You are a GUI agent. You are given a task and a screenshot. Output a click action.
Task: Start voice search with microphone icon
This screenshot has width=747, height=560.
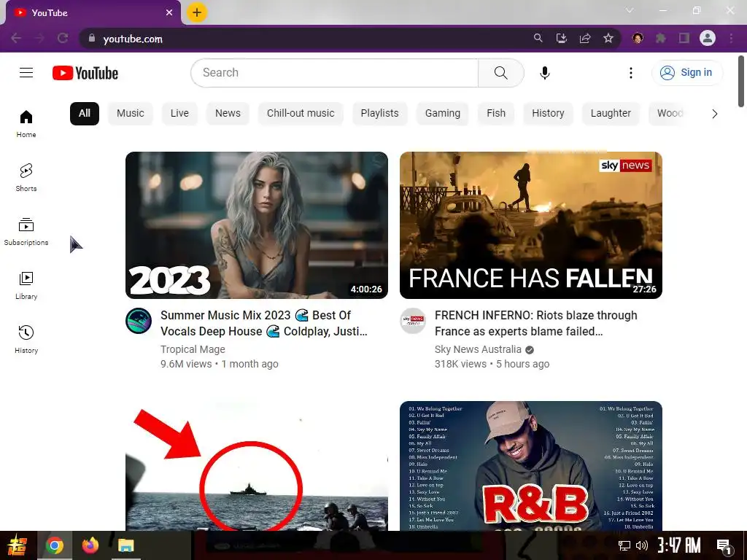pyautogui.click(x=544, y=73)
